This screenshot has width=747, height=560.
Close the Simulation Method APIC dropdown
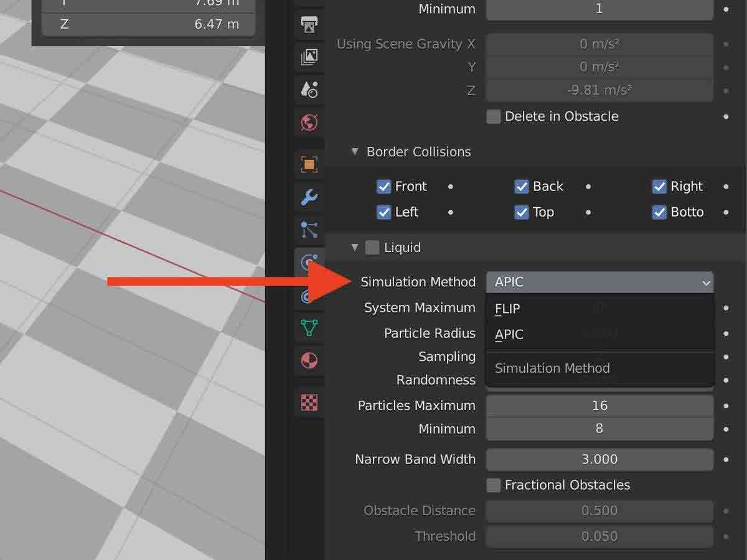599,282
